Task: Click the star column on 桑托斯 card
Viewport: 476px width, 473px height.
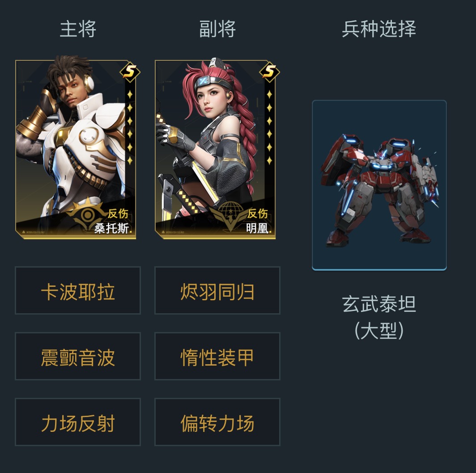Action: [130, 127]
